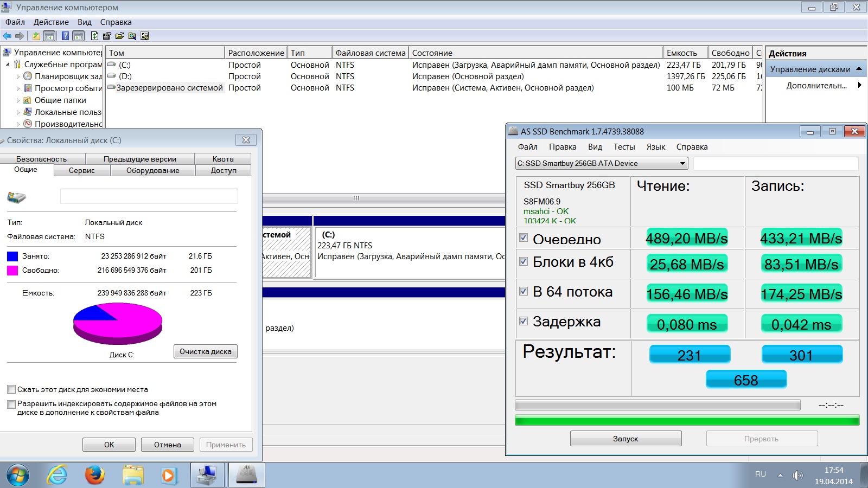Click the properties/settings toolbar icon after Refresh
Viewport: 868px width, 488px height.
point(107,36)
